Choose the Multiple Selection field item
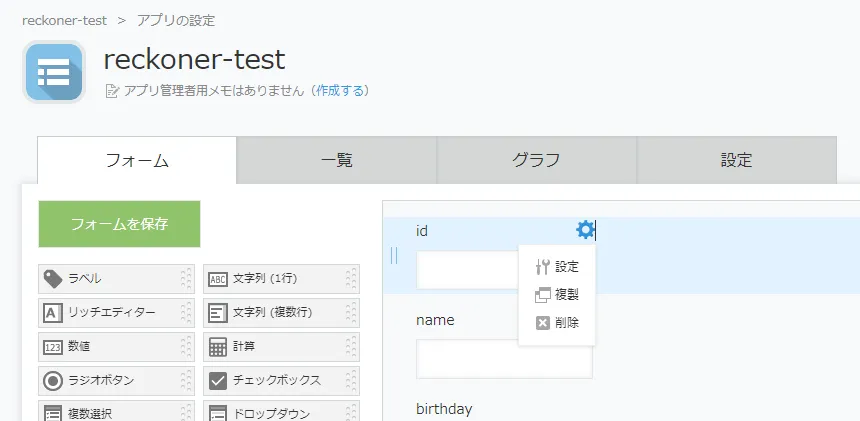The height and width of the screenshot is (421, 860). pos(99,412)
